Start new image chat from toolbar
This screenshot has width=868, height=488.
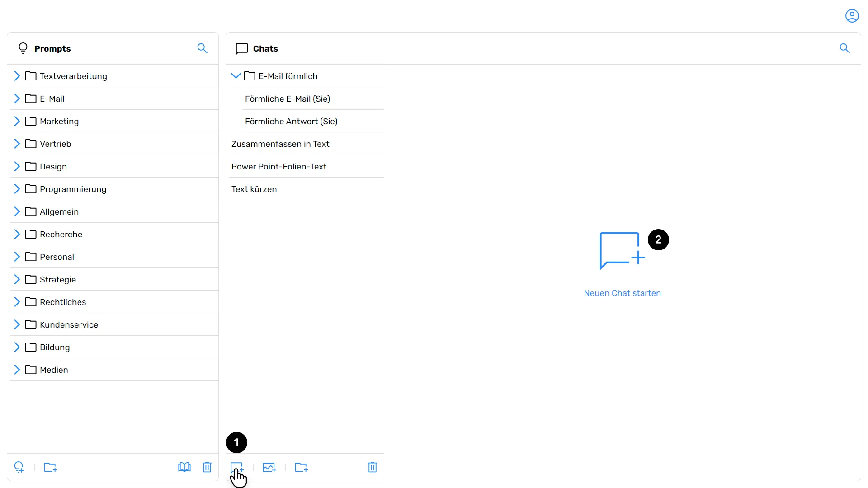(269, 467)
